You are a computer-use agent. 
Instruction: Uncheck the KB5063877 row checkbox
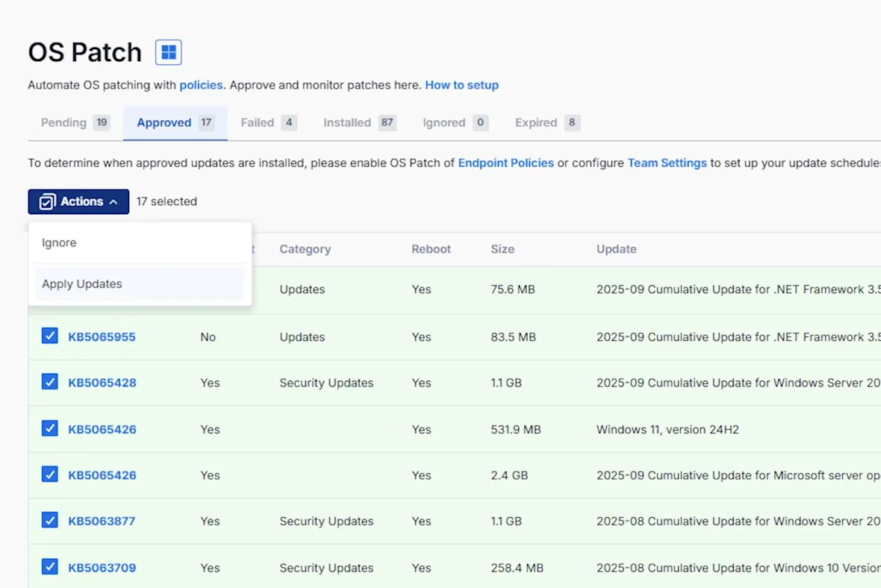(x=49, y=520)
